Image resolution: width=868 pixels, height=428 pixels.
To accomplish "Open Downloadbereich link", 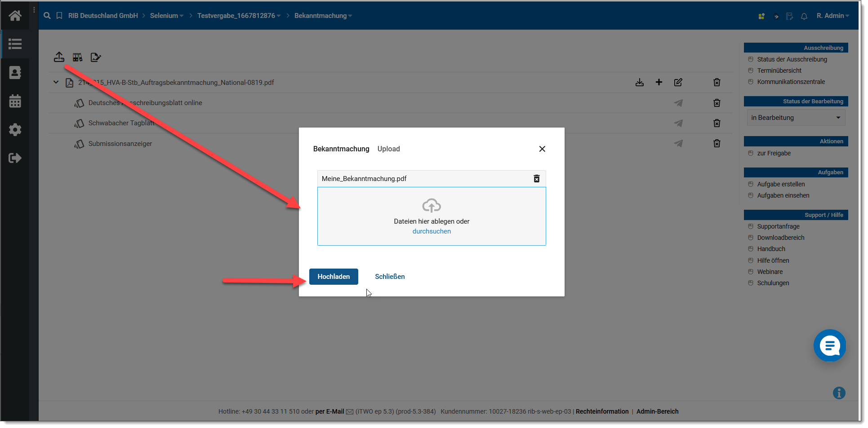I will pyautogui.click(x=781, y=238).
